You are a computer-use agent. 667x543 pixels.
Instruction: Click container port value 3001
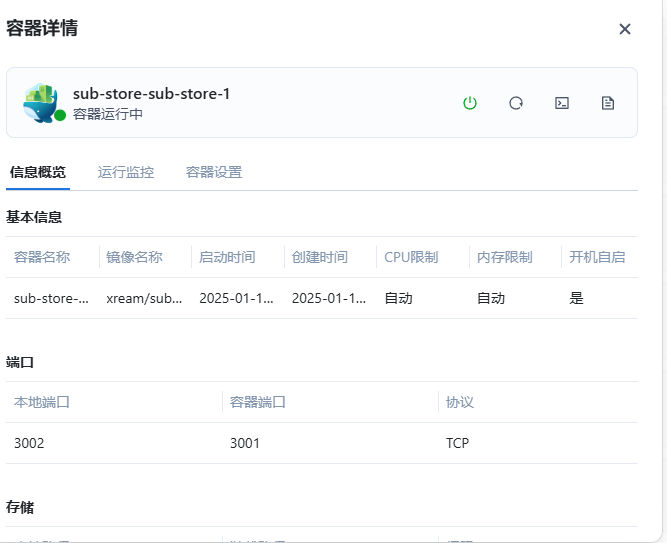pos(245,443)
